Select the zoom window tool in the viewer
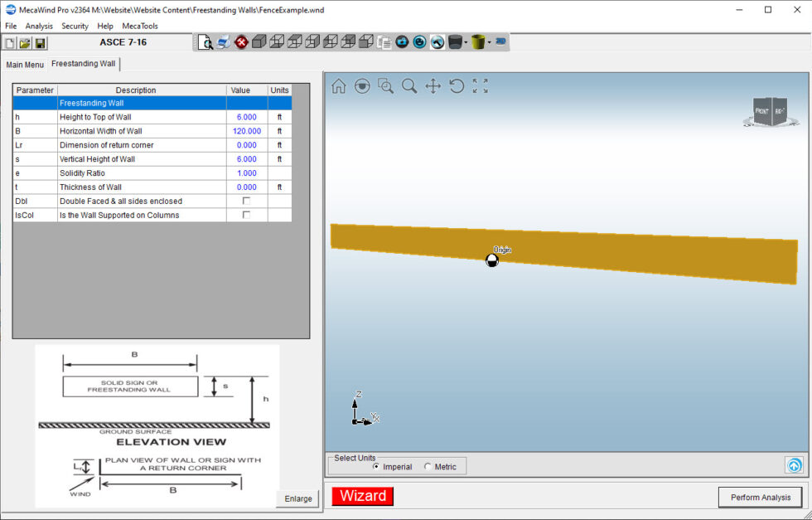Image resolution: width=812 pixels, height=520 pixels. coord(385,85)
